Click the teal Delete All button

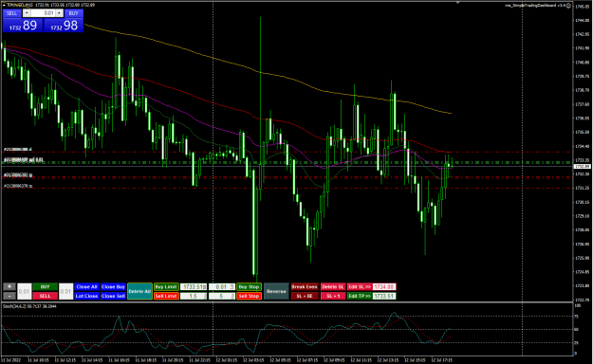[139, 291]
